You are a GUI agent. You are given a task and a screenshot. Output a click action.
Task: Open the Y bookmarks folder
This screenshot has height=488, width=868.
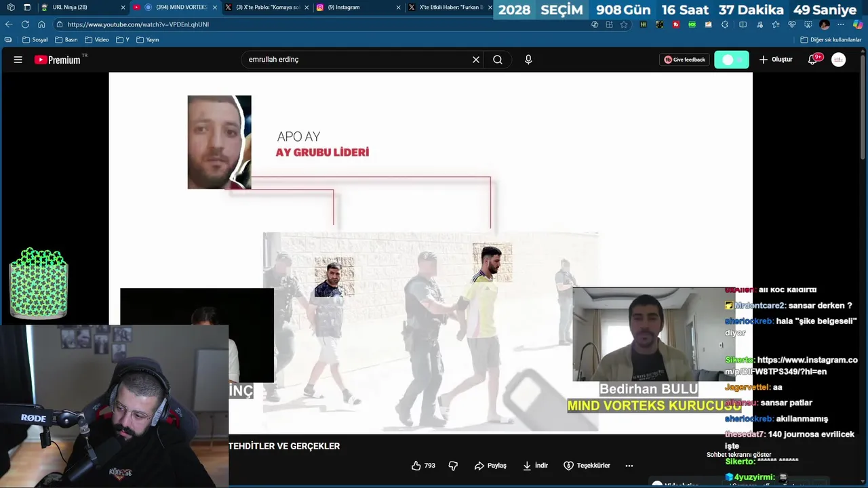point(123,40)
